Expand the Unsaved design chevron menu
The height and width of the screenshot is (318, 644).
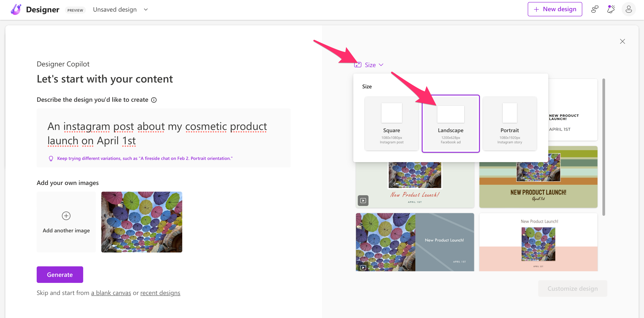click(x=146, y=10)
